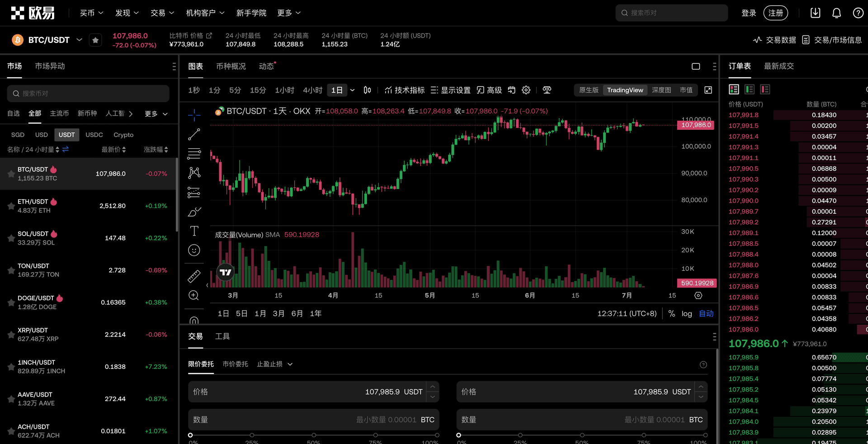Open the notifications bell

click(836, 13)
